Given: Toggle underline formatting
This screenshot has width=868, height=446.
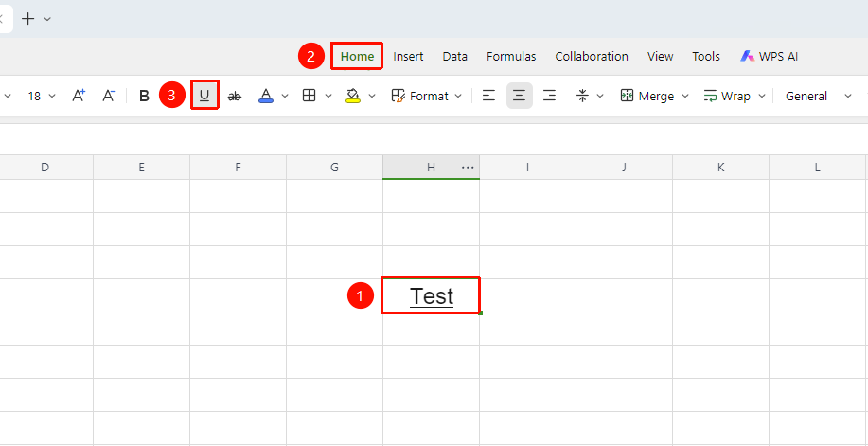Looking at the screenshot, I should coord(204,96).
